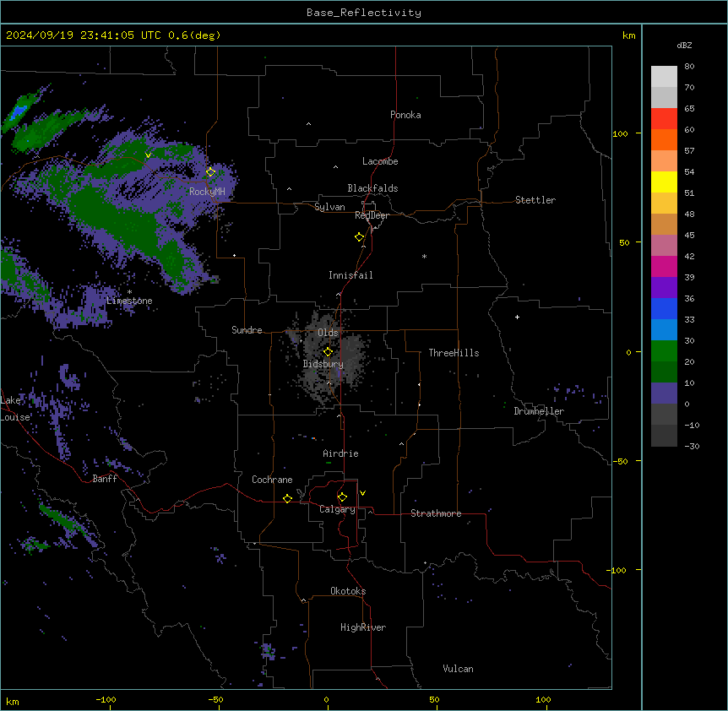728x711 pixels.
Task: Click the Drumheller city label
Action: point(539,411)
